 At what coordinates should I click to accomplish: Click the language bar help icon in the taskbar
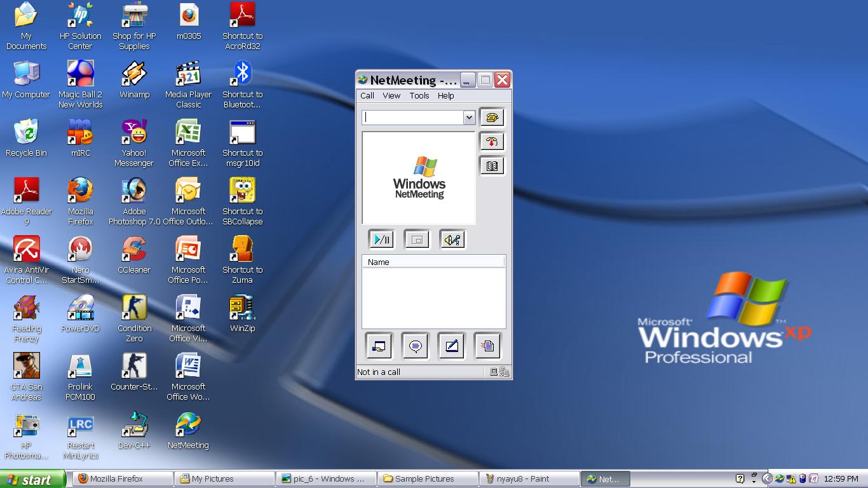point(740,479)
